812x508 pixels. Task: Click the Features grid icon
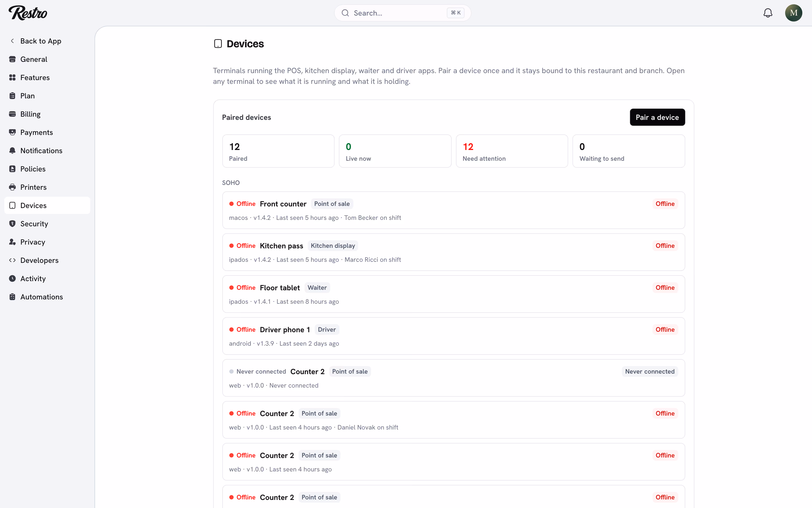point(12,78)
